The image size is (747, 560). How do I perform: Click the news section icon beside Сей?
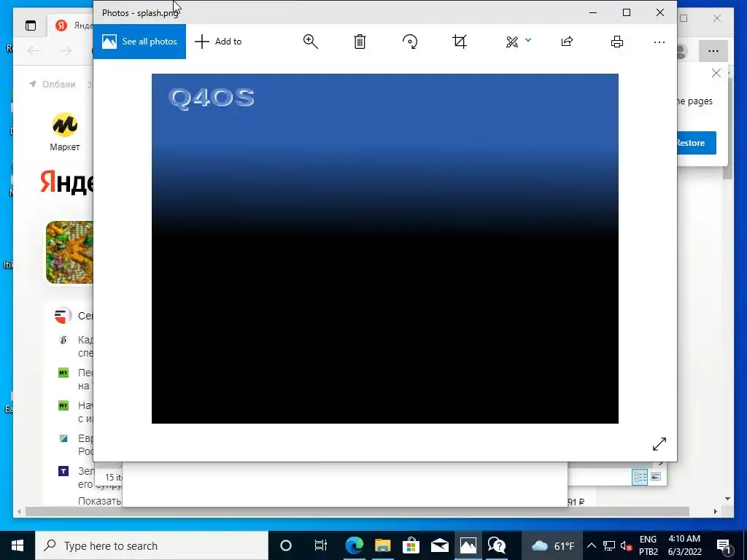pos(63,315)
